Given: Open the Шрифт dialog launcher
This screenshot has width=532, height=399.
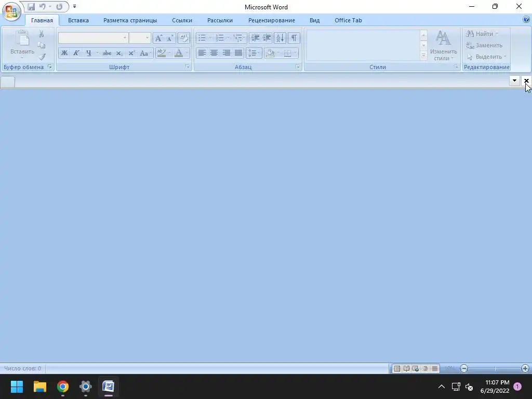Looking at the screenshot, I should 188,67.
